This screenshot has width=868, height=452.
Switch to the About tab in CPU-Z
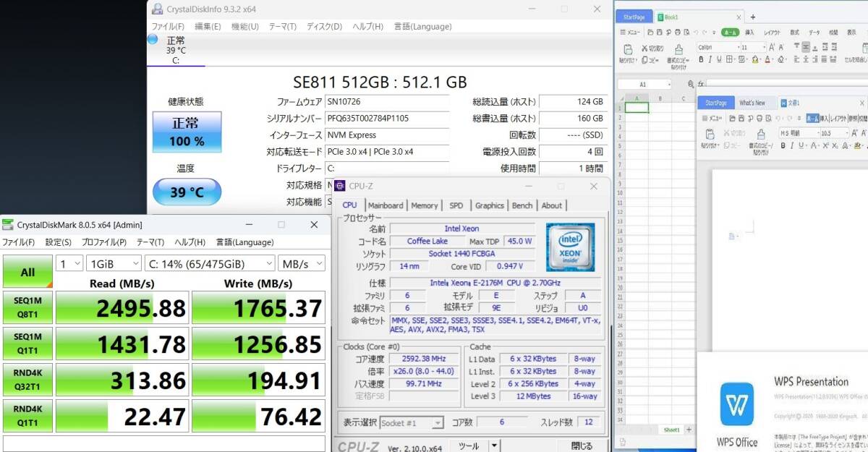pos(551,205)
